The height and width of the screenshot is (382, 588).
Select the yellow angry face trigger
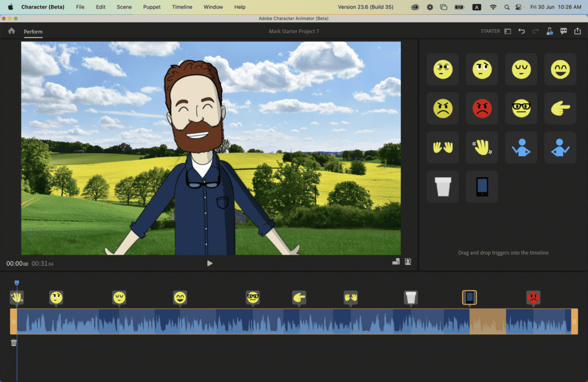443,108
